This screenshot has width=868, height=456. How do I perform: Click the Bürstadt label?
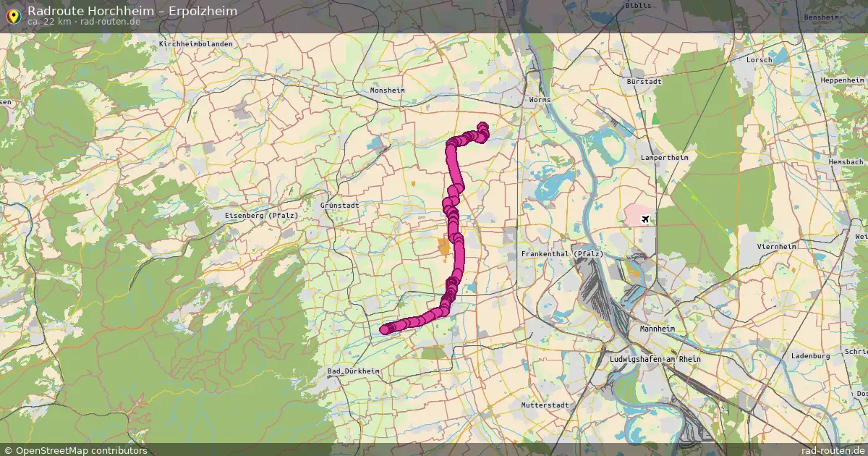pos(645,82)
